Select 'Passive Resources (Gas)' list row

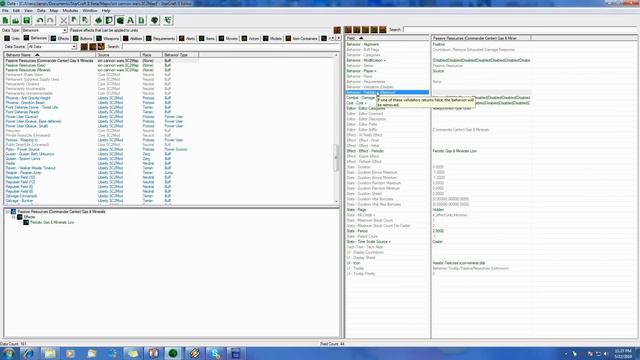(x=101, y=65)
